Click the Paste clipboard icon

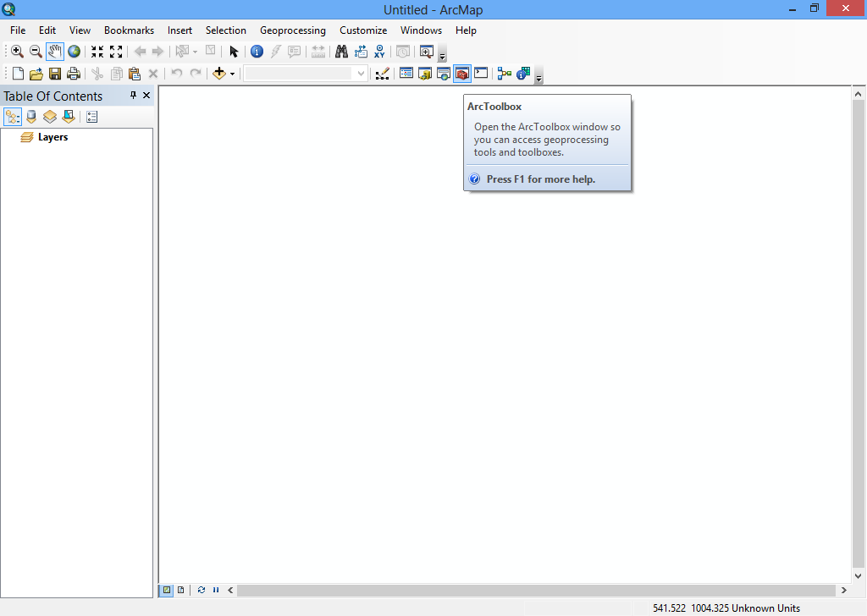coord(135,74)
